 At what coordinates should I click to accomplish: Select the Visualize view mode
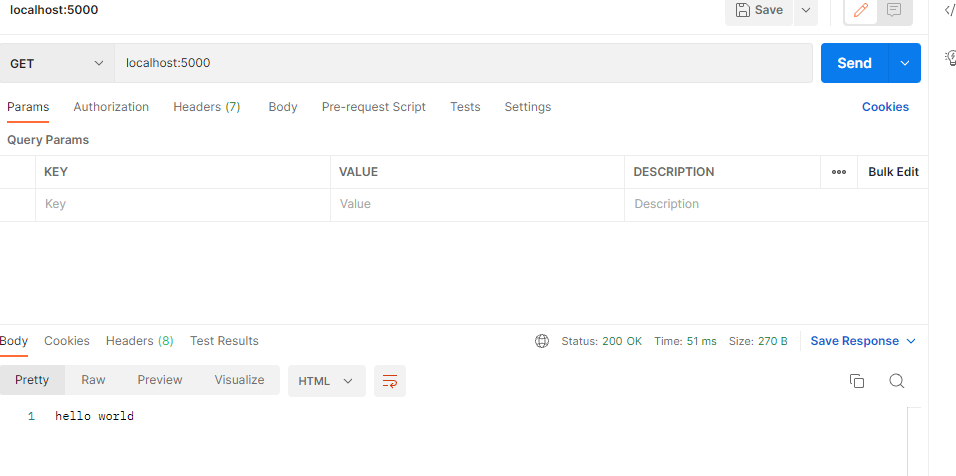(x=239, y=380)
